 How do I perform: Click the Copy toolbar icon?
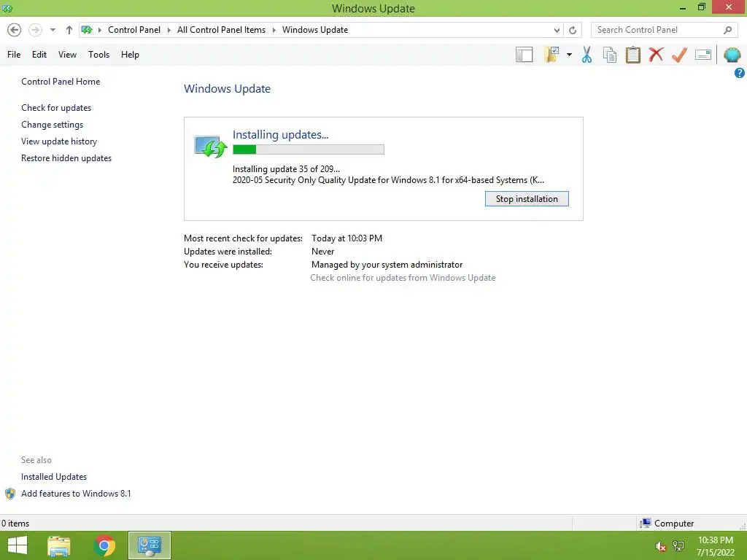(x=610, y=55)
